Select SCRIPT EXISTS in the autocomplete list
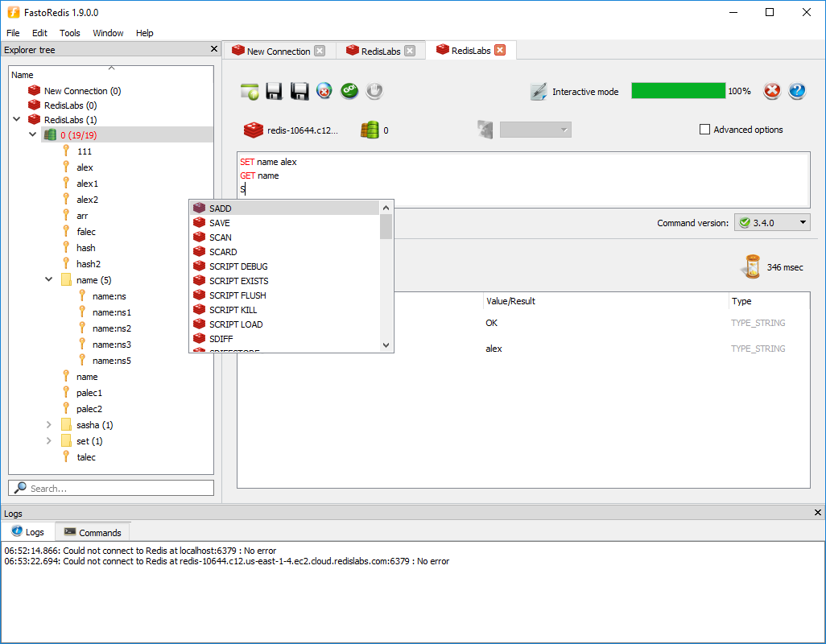 tap(284, 281)
